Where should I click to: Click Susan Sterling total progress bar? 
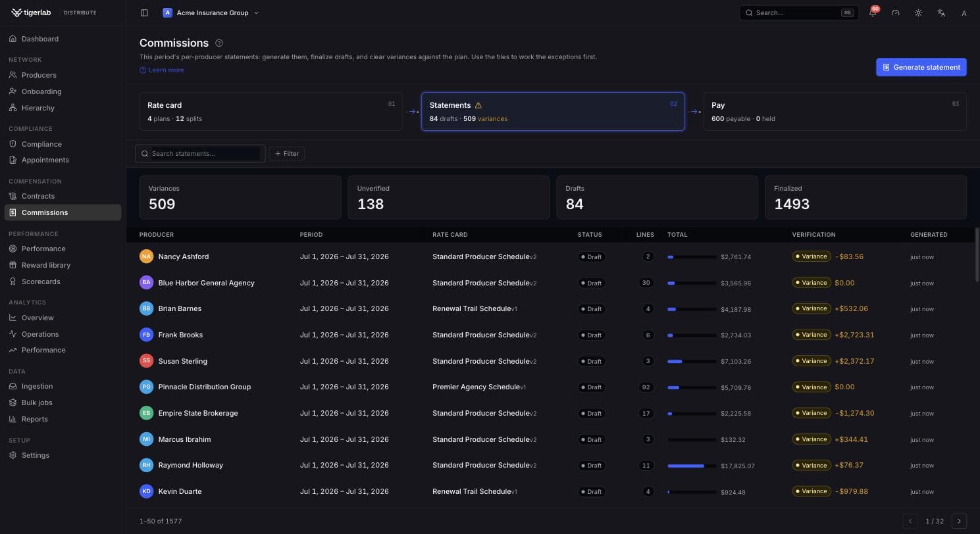(x=692, y=361)
